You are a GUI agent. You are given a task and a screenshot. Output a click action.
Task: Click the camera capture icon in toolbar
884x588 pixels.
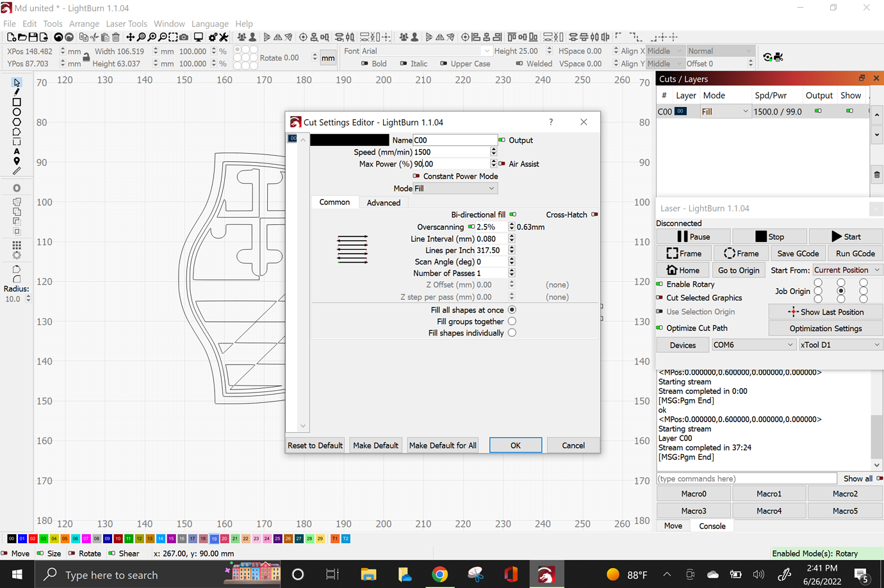(x=184, y=37)
